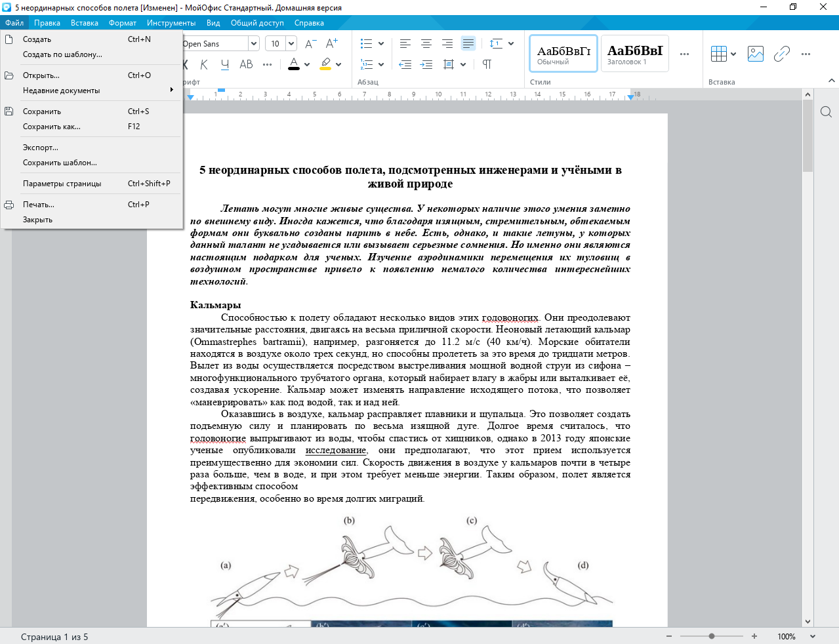Increase paragraph indent
Screen dimensions: 839x644
click(426, 64)
